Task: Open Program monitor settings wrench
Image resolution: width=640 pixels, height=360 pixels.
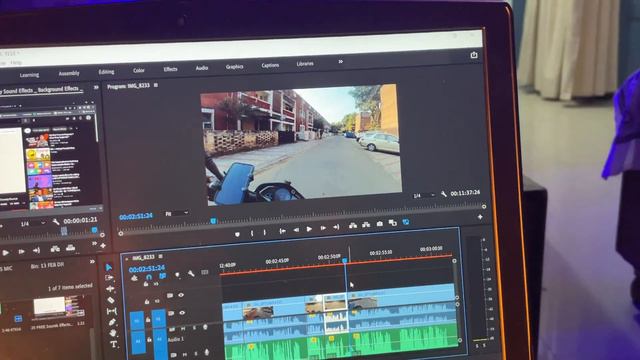Action: [444, 194]
